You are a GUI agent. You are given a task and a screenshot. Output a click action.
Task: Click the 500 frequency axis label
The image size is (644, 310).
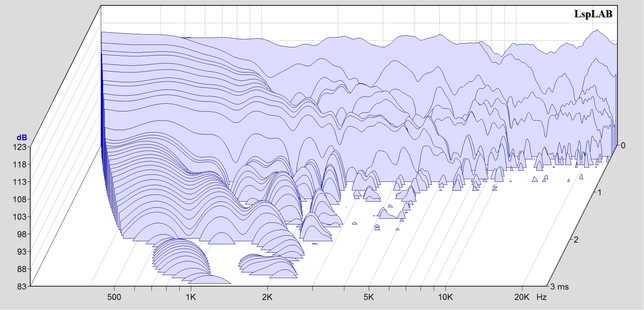pos(114,297)
